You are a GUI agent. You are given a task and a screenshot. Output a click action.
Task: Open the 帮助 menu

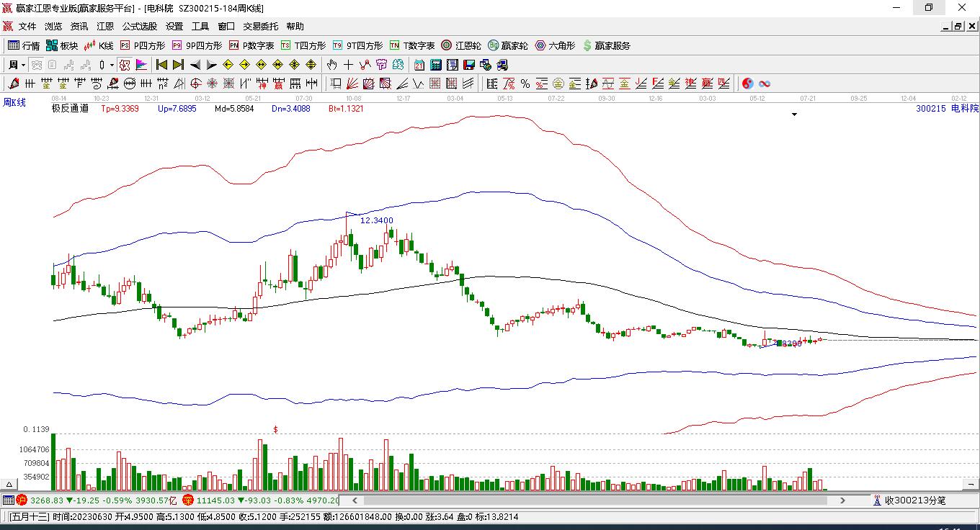click(295, 27)
